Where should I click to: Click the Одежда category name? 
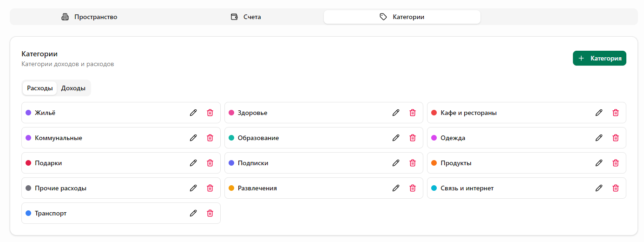453,138
